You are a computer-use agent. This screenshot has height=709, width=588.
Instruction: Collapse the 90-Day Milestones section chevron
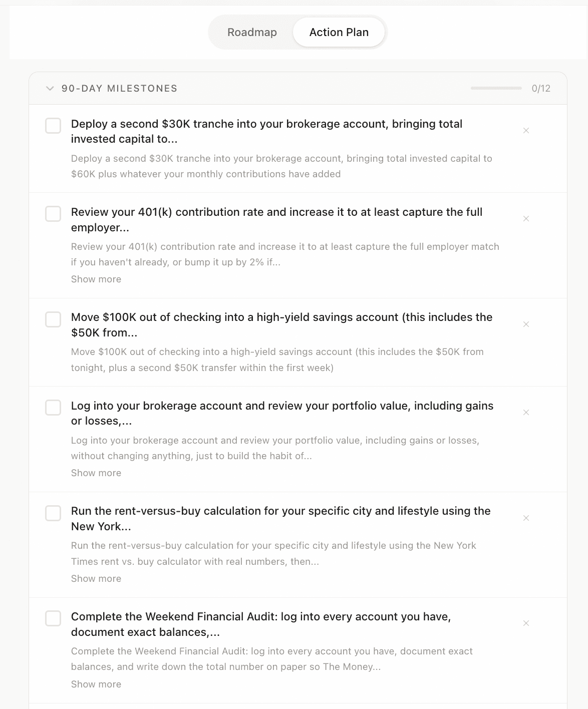coord(50,89)
